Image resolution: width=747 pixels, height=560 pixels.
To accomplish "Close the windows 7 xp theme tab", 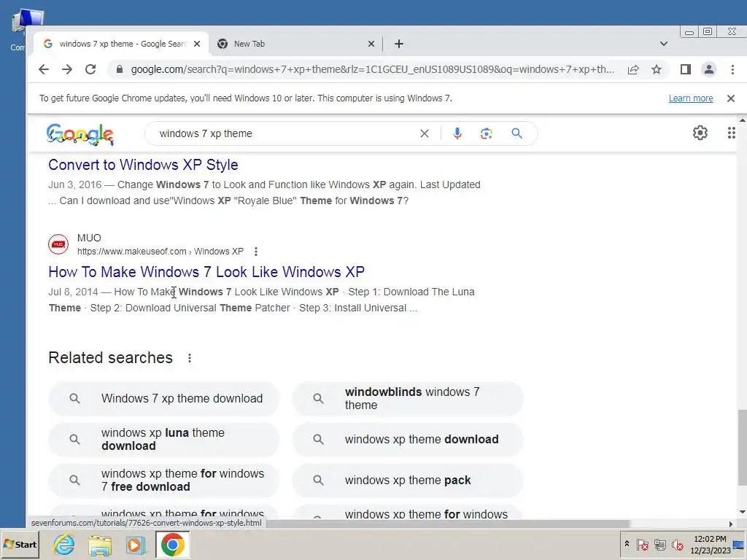I will (197, 44).
